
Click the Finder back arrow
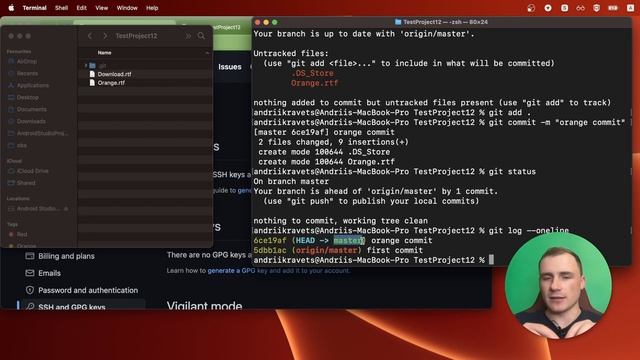[x=90, y=36]
